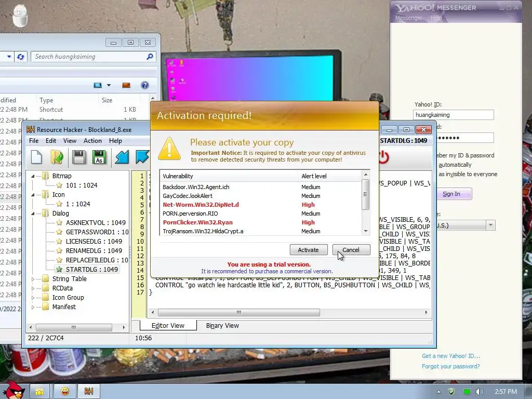Click the taskbar clock showing 2:57 PM
Screen dimensions: 532x399
[x=506, y=392]
